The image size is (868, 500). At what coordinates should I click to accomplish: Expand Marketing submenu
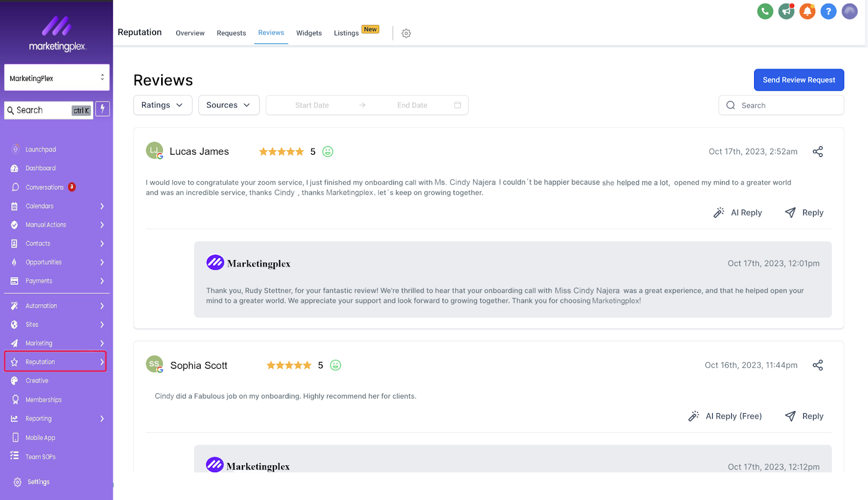click(102, 343)
